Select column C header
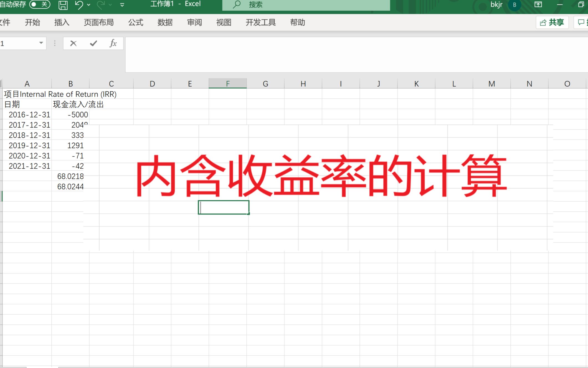 pos(111,84)
